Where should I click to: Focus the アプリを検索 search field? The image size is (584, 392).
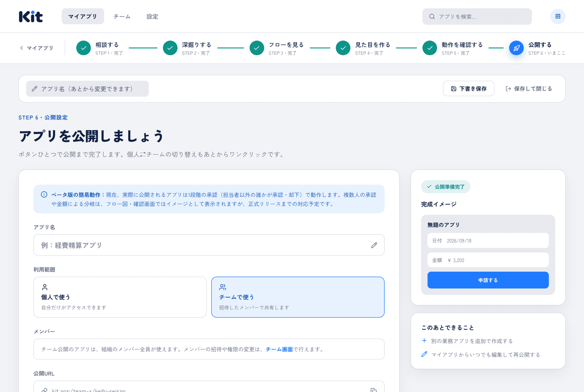477,16
